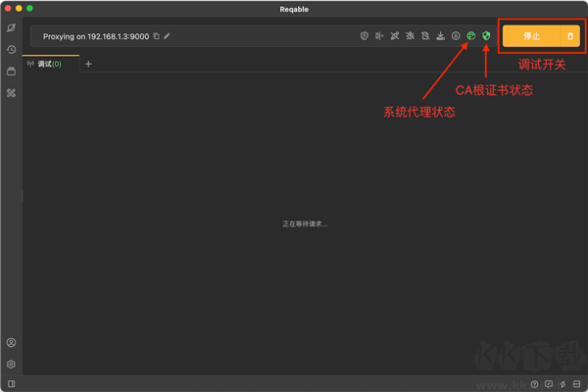Click the orange 停止 stop button
The height and width of the screenshot is (392, 588).
click(531, 36)
